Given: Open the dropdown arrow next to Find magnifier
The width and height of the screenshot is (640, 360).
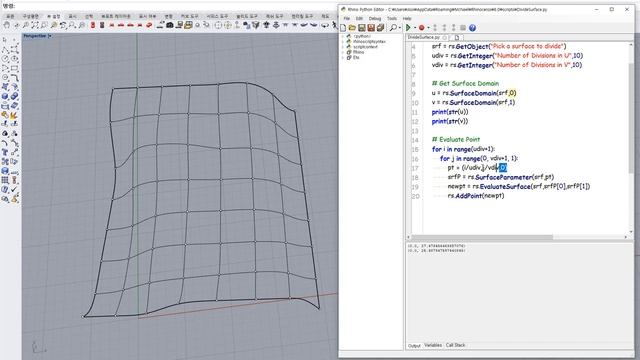Looking at the screenshot, I should (400, 28).
